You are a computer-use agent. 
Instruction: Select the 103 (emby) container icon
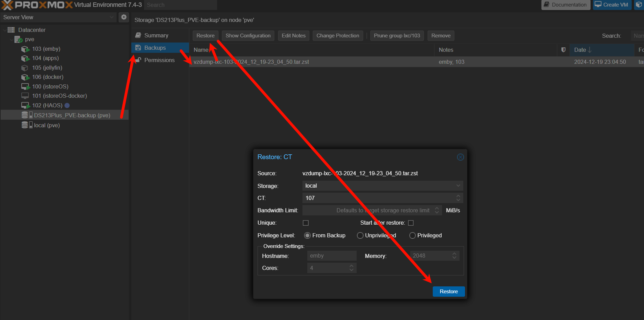tap(25, 49)
